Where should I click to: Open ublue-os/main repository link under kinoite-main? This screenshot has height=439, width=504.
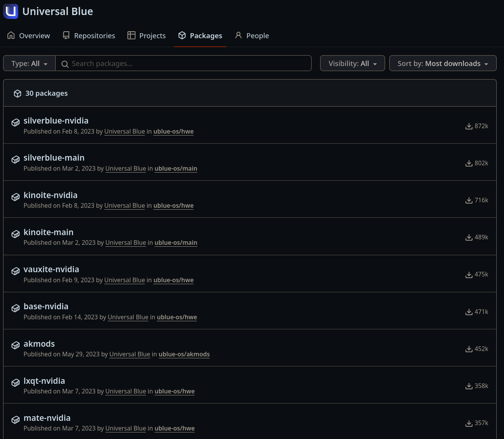point(176,242)
